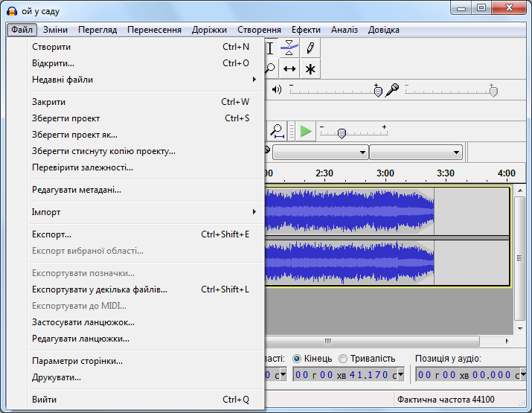Click the 3:30 mark on timeline ruler
Screen dimensions: 532x413
(446, 173)
